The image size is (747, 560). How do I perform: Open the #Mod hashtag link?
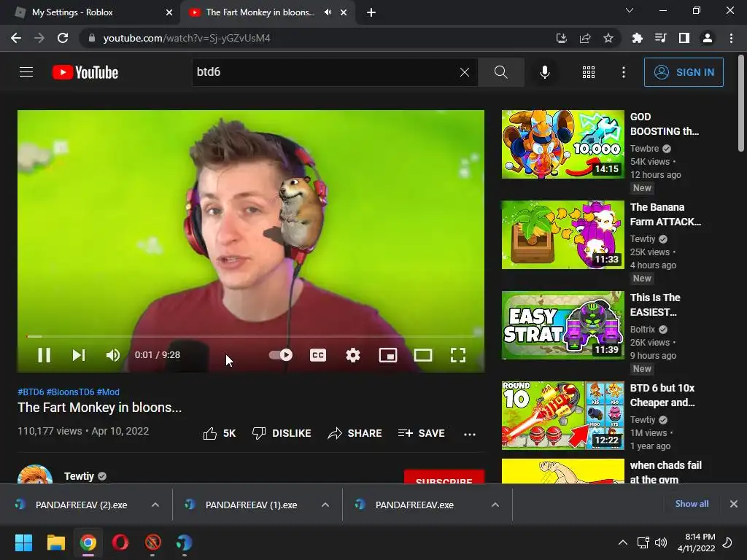pos(108,392)
